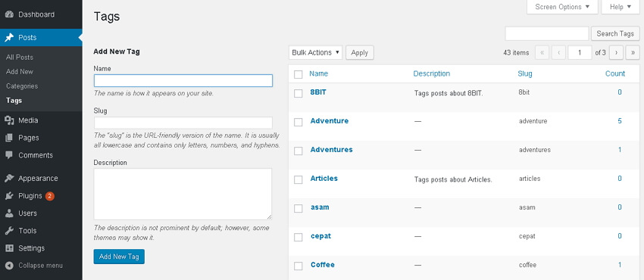Click the current page number field

580,52
